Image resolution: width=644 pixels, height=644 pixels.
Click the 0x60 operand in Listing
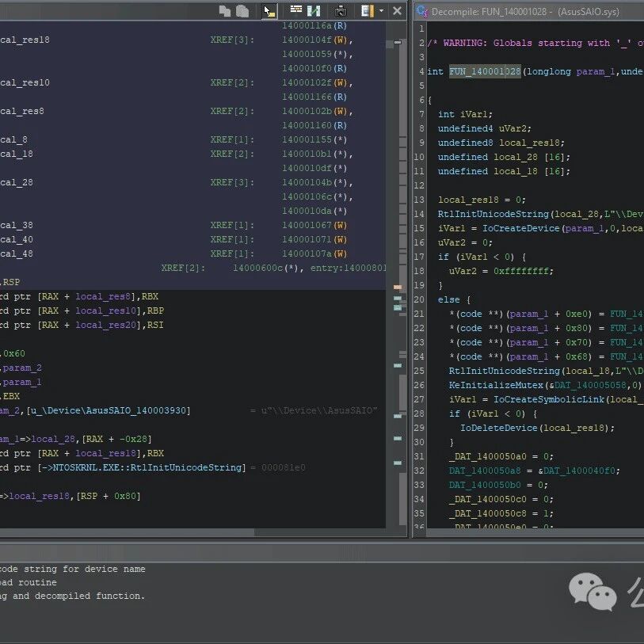pyautogui.click(x=14, y=353)
